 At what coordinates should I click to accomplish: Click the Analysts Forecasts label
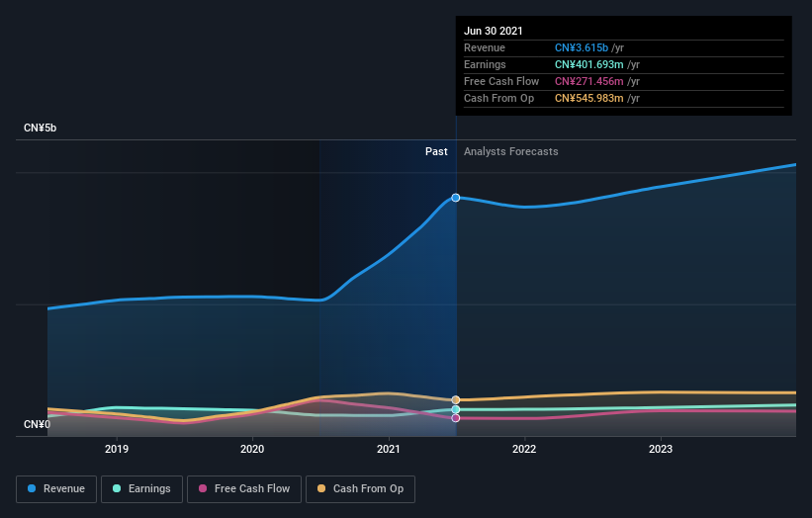pos(511,151)
